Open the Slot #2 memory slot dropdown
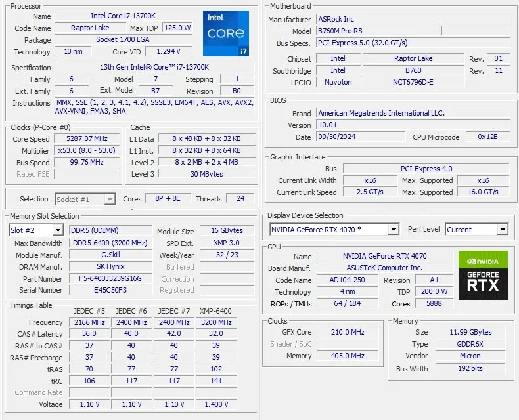 35,230
